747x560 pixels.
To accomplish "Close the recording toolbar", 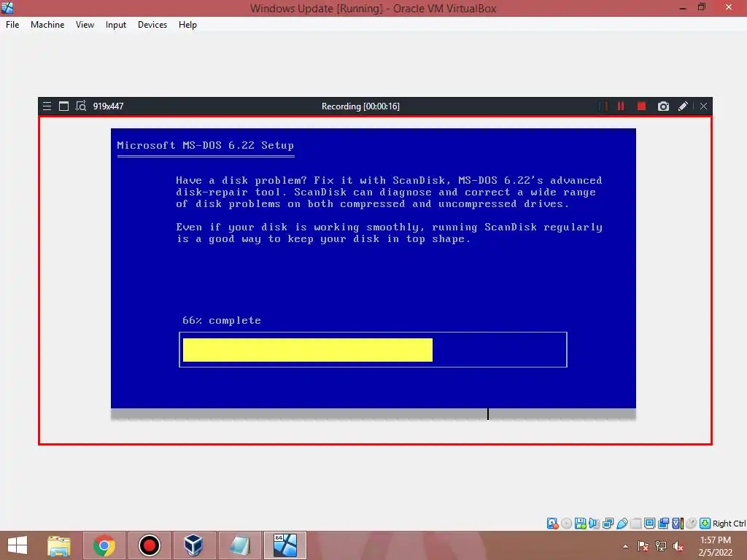I will [703, 106].
